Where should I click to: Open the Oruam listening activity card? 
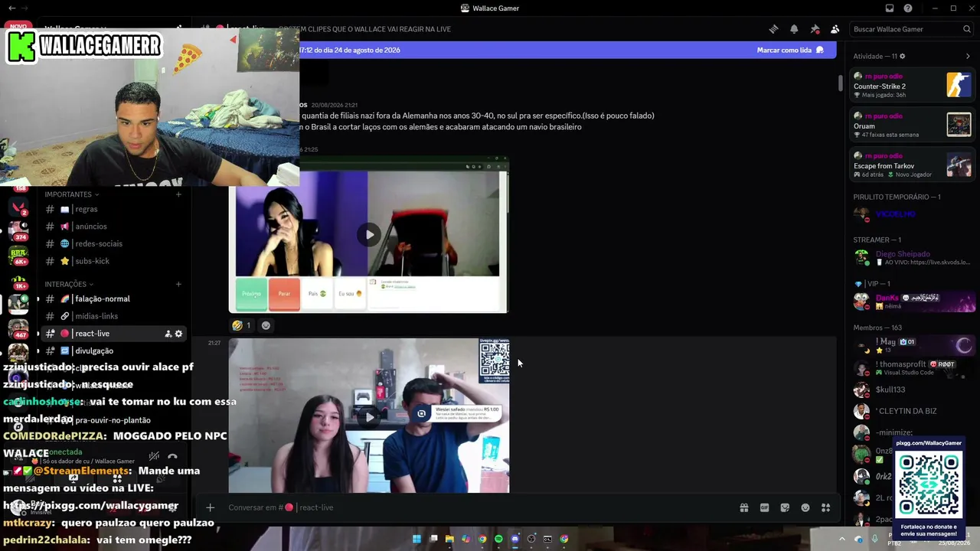pos(913,125)
